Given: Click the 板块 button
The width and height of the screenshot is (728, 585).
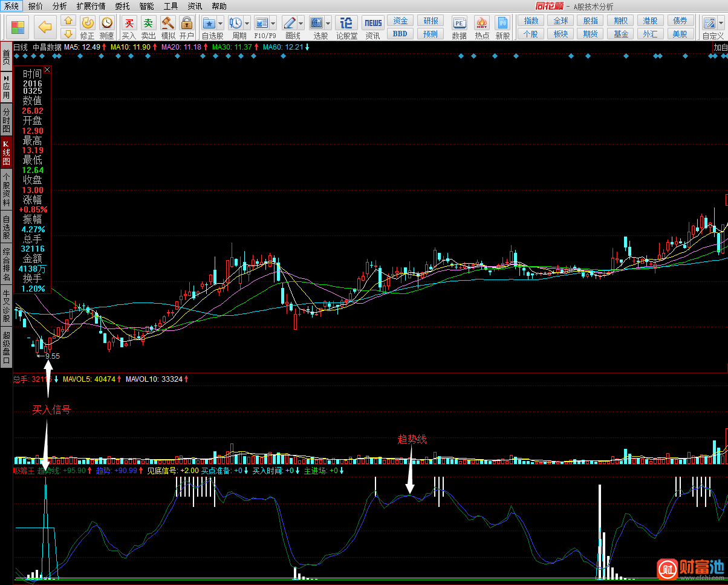Looking at the screenshot, I should coord(561,34).
